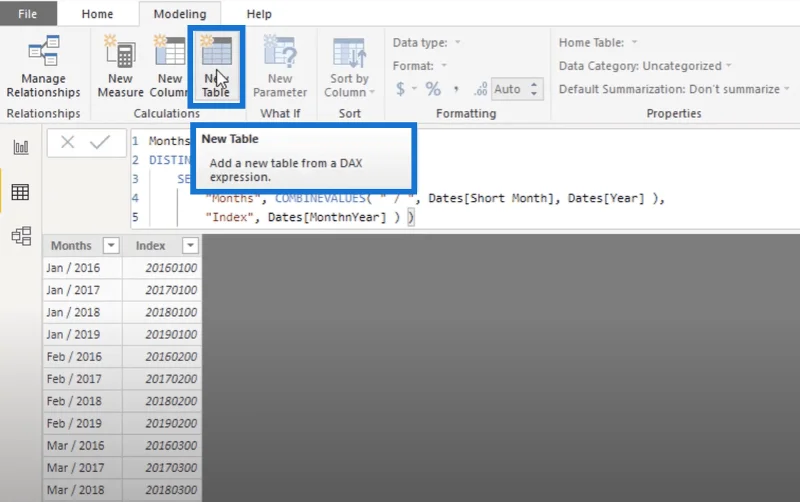Image resolution: width=800 pixels, height=502 pixels.
Task: Select cell Mar / 2016
Action: (x=83, y=445)
